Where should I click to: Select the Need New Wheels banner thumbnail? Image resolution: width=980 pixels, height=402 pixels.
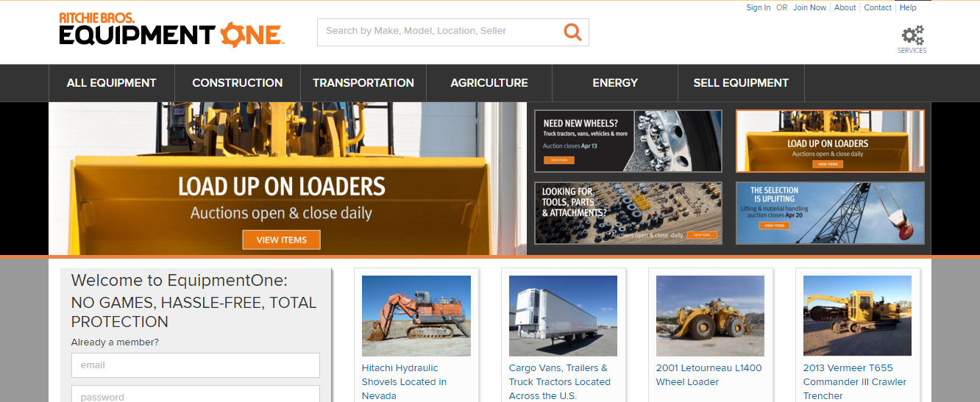pyautogui.click(x=628, y=140)
